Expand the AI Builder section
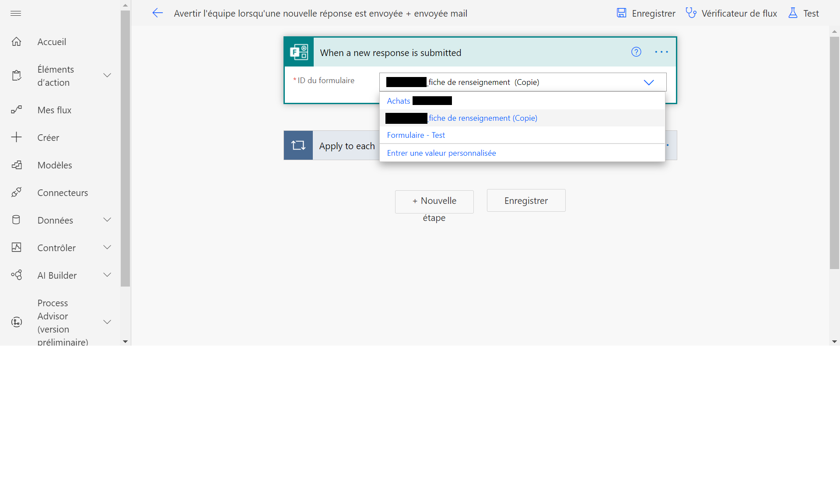The width and height of the screenshot is (840, 504). pyautogui.click(x=107, y=275)
